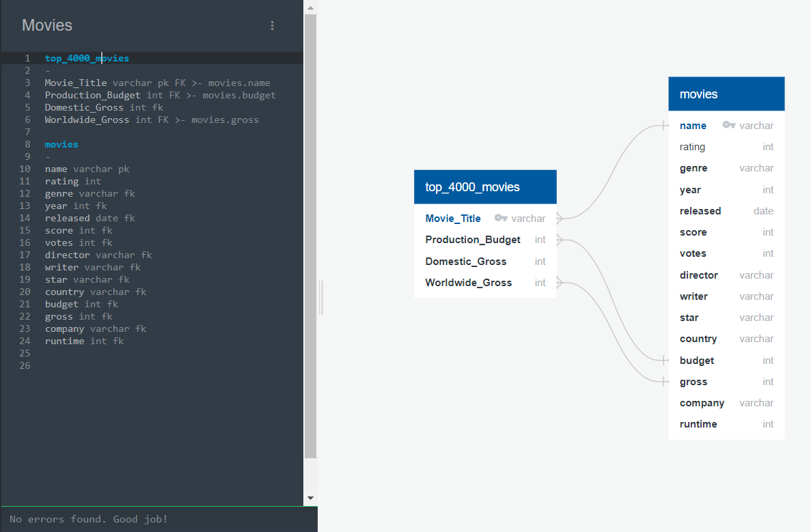Click the code line 'votes int fk'
811x532 pixels.
tap(79, 243)
